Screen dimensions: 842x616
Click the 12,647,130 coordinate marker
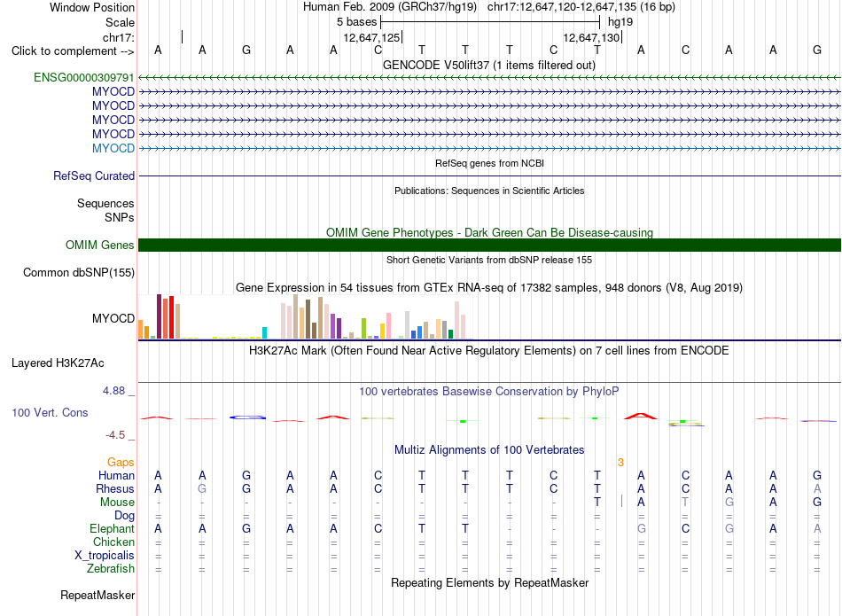592,37
